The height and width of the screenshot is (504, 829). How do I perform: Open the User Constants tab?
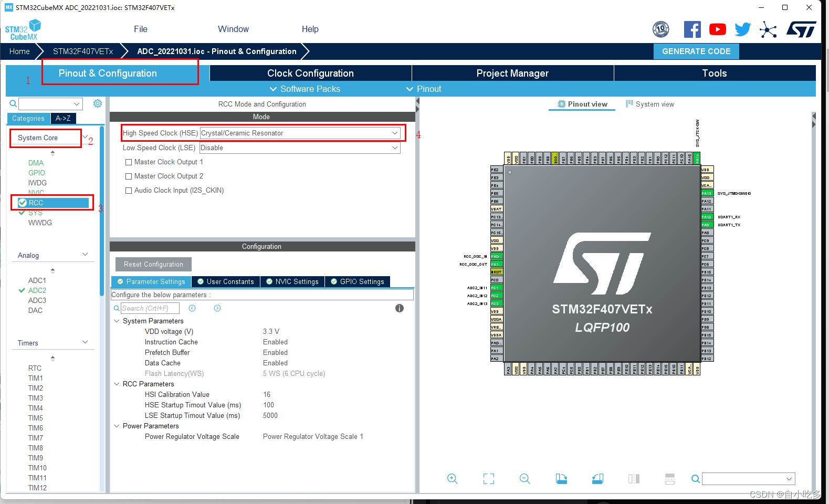(226, 282)
